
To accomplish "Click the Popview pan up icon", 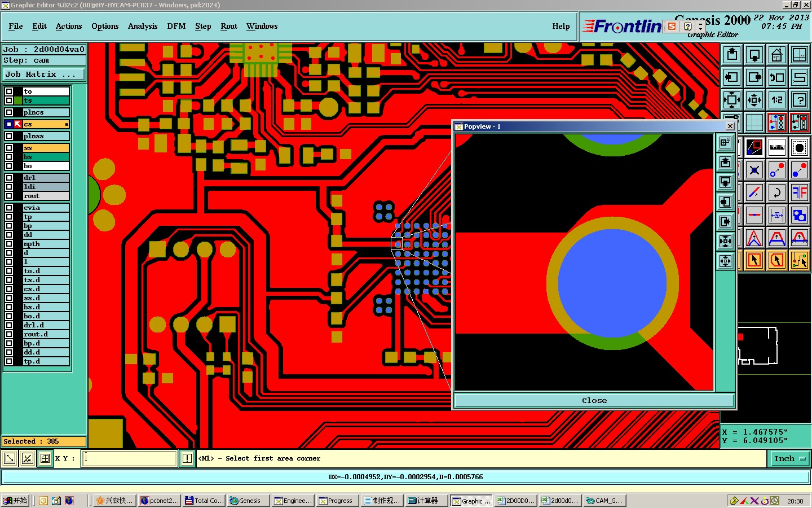I will [x=726, y=163].
